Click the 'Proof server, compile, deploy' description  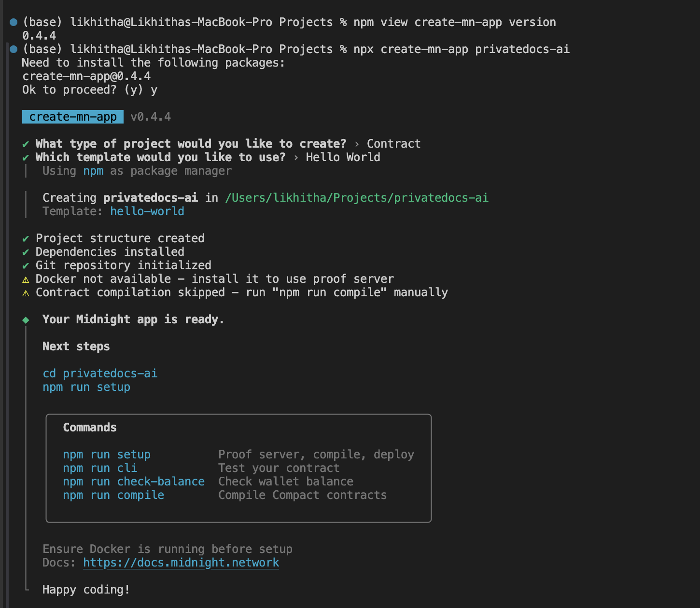click(316, 455)
